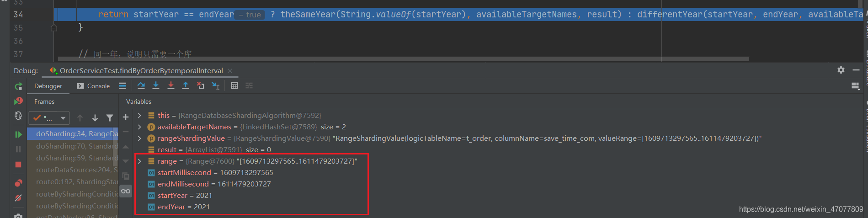Image resolution: width=868 pixels, height=218 pixels.
Task: Toggle Mute Breakpoints icon
Action: coord(18,198)
